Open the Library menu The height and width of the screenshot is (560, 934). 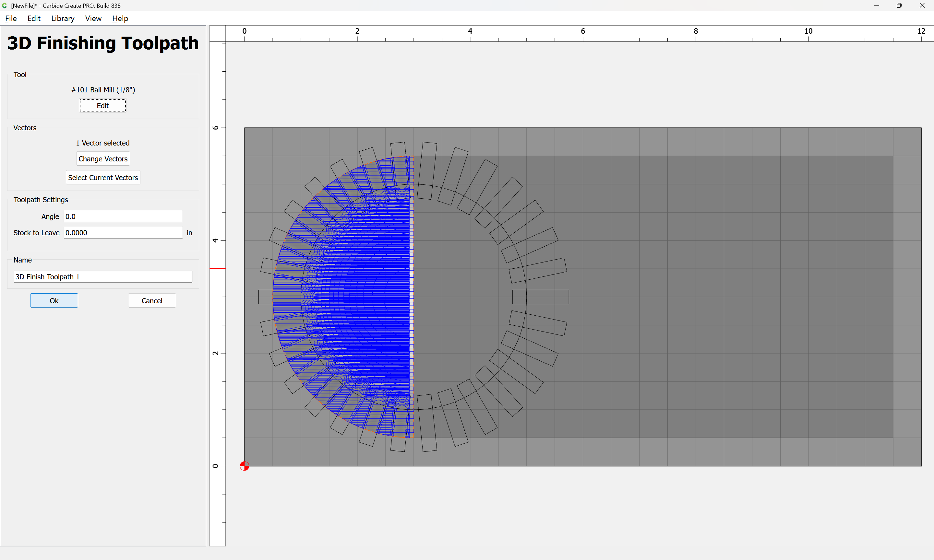(63, 18)
